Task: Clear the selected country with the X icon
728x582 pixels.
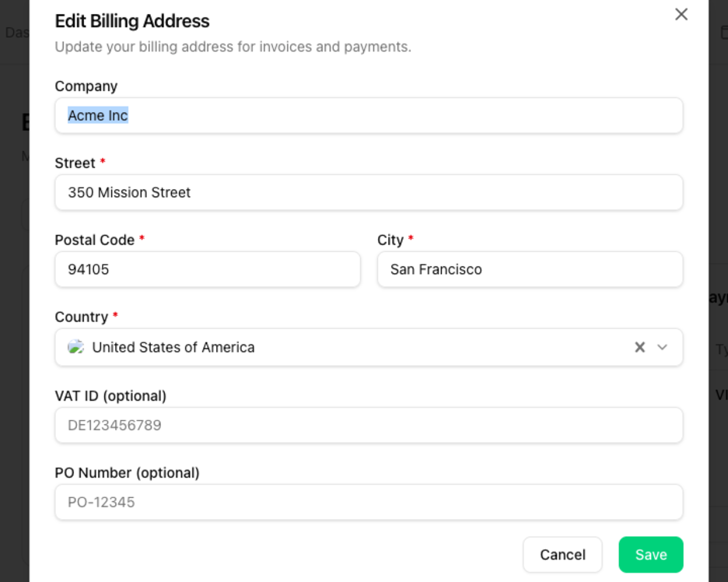Action: click(x=639, y=347)
